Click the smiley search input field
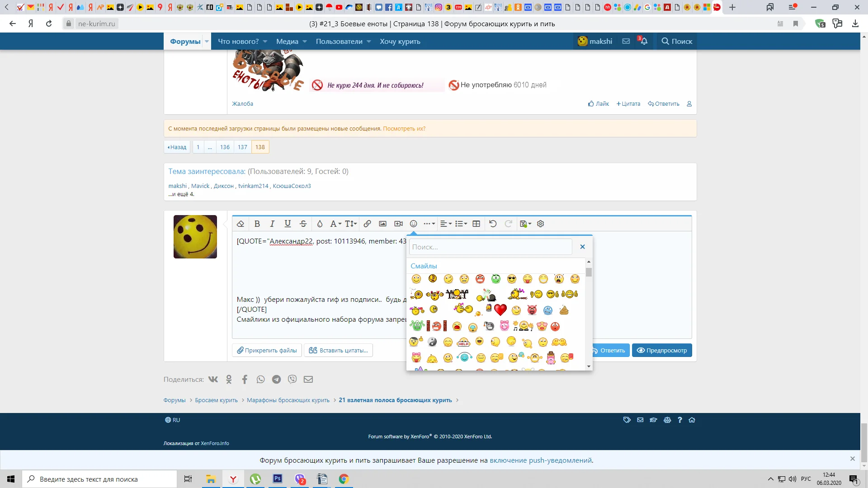Viewport: 868px width, 488px height. pos(491,247)
